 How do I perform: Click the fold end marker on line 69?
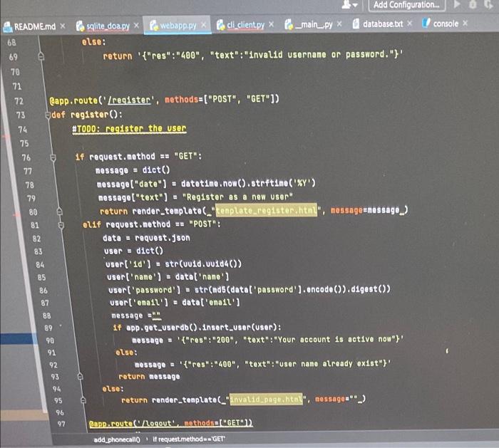[x=41, y=57]
